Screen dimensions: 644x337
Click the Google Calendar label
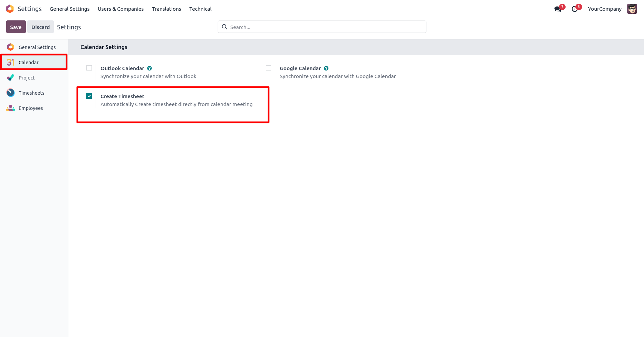pyautogui.click(x=300, y=68)
